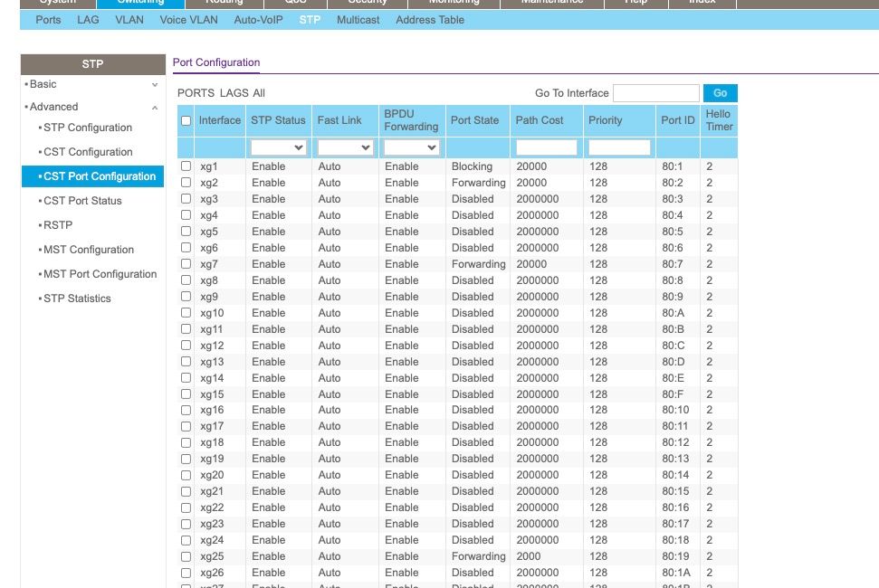The image size is (879, 588).
Task: Click the Priority filter field
Action: [x=619, y=147]
